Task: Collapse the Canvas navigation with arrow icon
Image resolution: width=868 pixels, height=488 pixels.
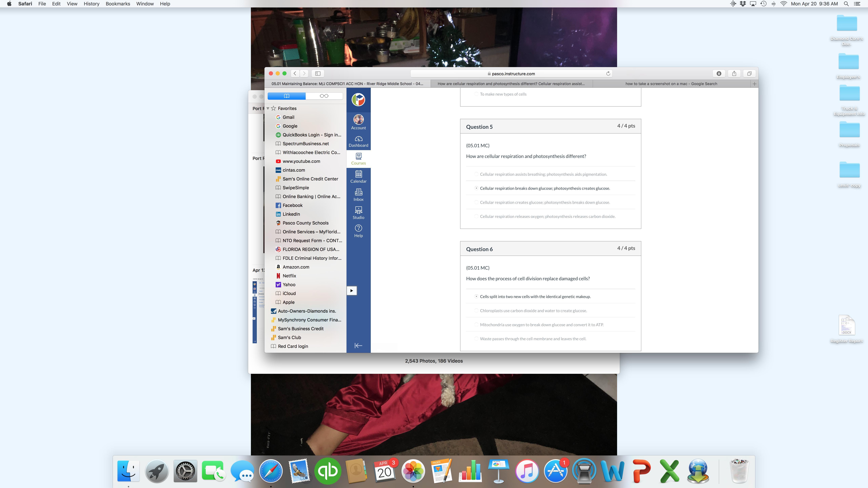Action: [x=358, y=345]
